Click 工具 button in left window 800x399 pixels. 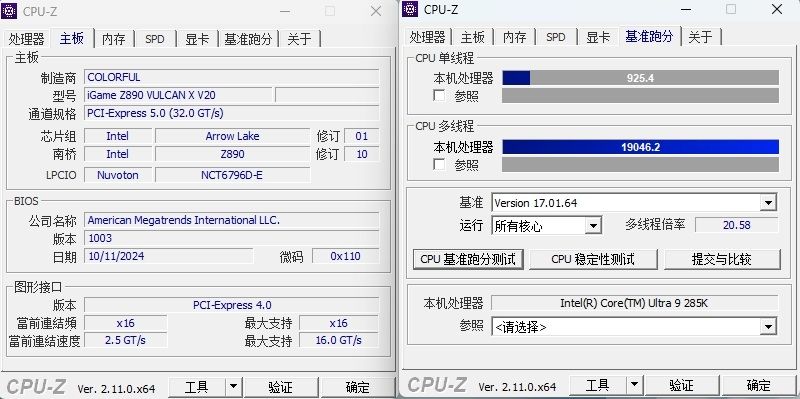[197, 387]
